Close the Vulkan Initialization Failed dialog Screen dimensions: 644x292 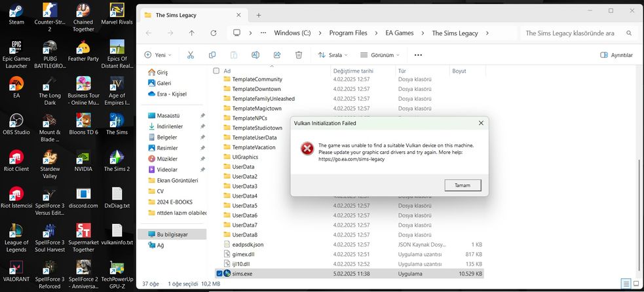click(481, 123)
